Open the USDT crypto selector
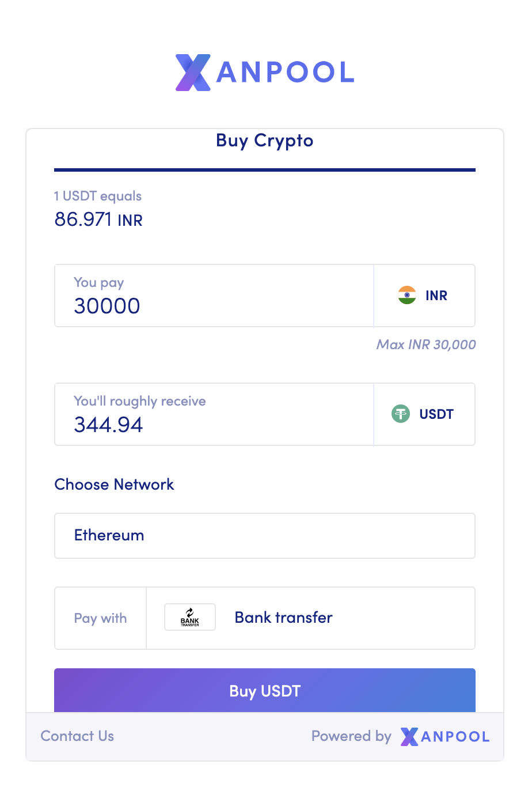This screenshot has height=810, width=532. (x=425, y=414)
